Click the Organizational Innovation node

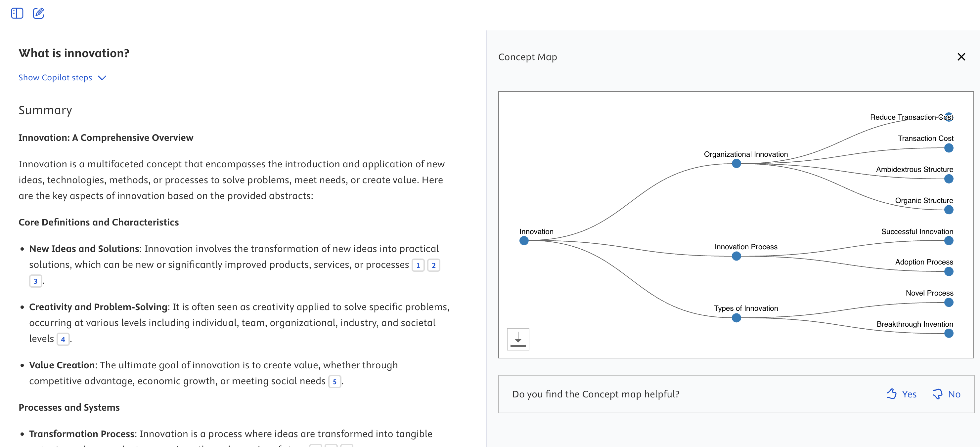pos(736,163)
